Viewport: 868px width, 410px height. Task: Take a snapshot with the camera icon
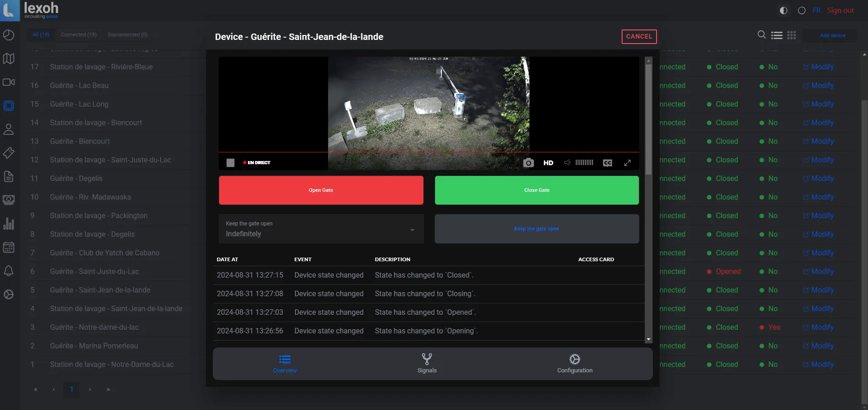(x=528, y=163)
